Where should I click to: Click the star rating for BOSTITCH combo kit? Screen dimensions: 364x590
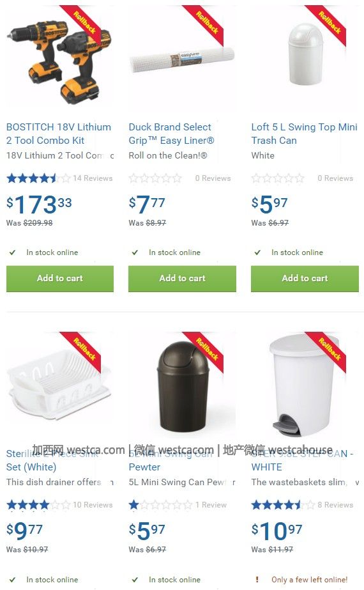coord(38,178)
